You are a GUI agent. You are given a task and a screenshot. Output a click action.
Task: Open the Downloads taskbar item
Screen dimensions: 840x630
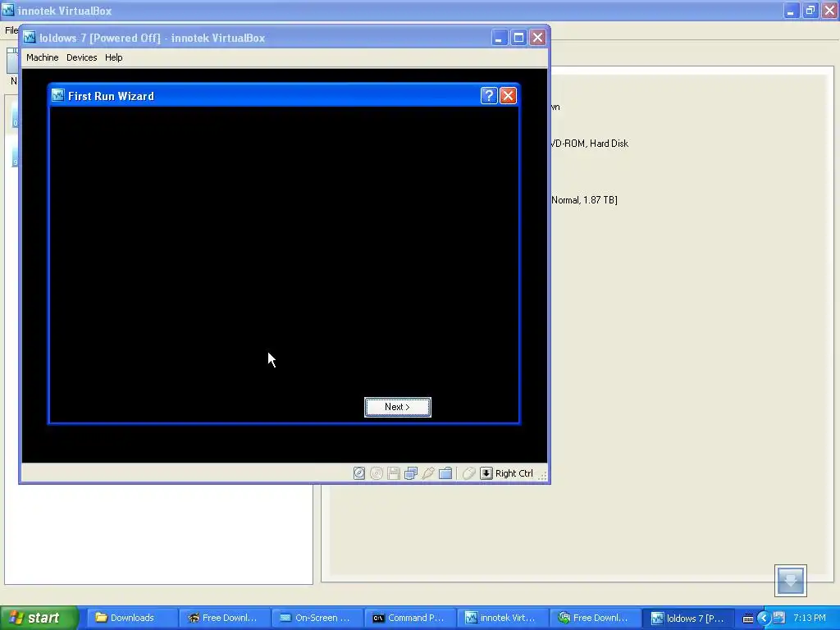pos(132,618)
